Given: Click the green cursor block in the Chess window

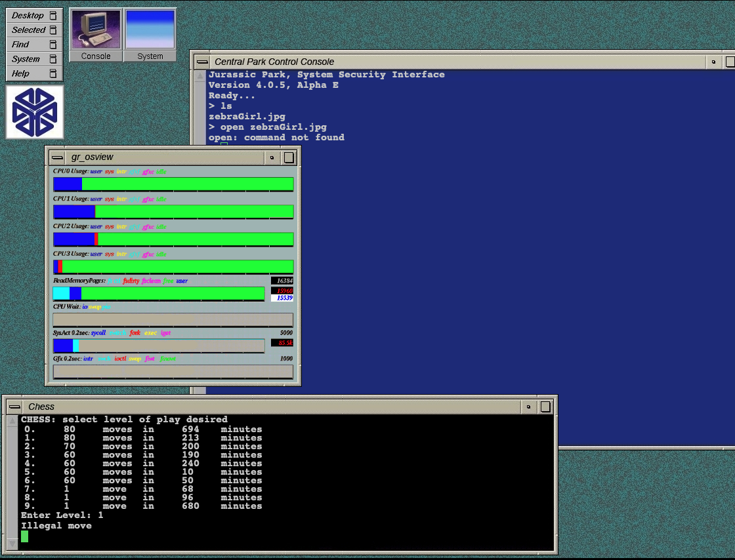Looking at the screenshot, I should tap(24, 536).
